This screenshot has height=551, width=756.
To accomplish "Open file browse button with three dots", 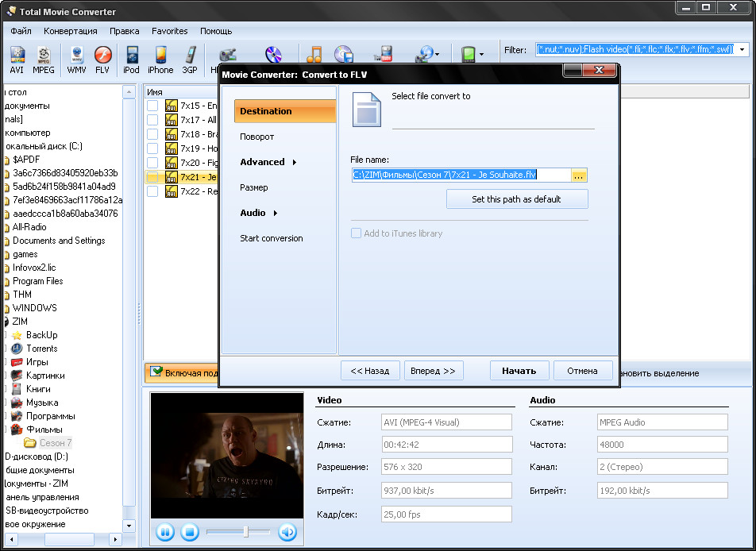I will coord(579,175).
